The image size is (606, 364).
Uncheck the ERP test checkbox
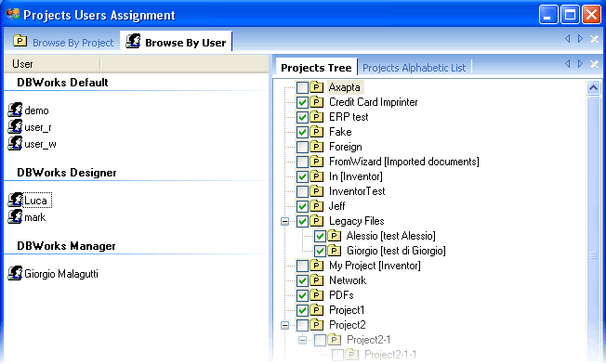click(x=302, y=117)
